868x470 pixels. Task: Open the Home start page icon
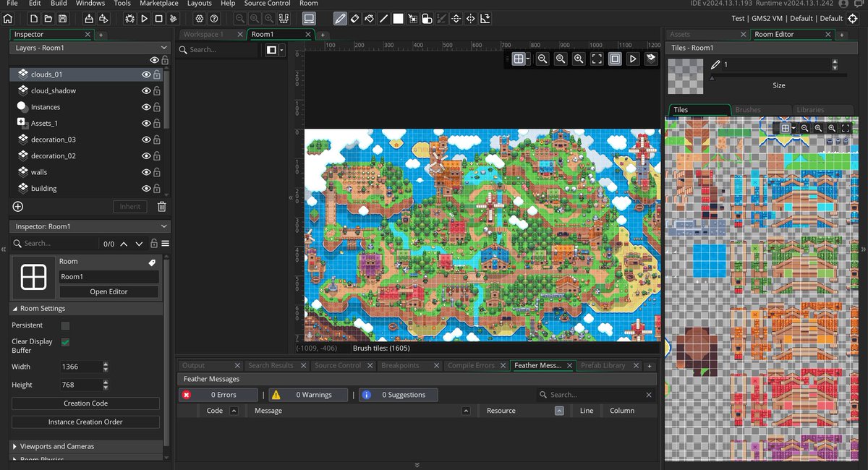pos(8,18)
